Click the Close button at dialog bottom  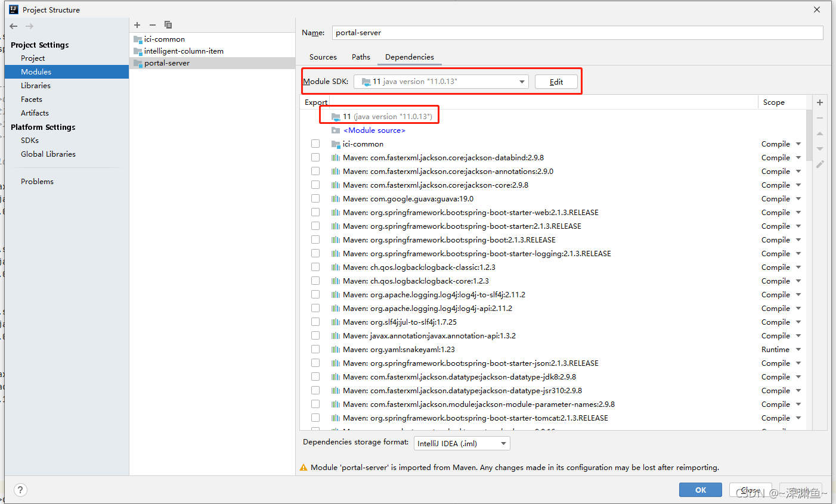(x=751, y=490)
